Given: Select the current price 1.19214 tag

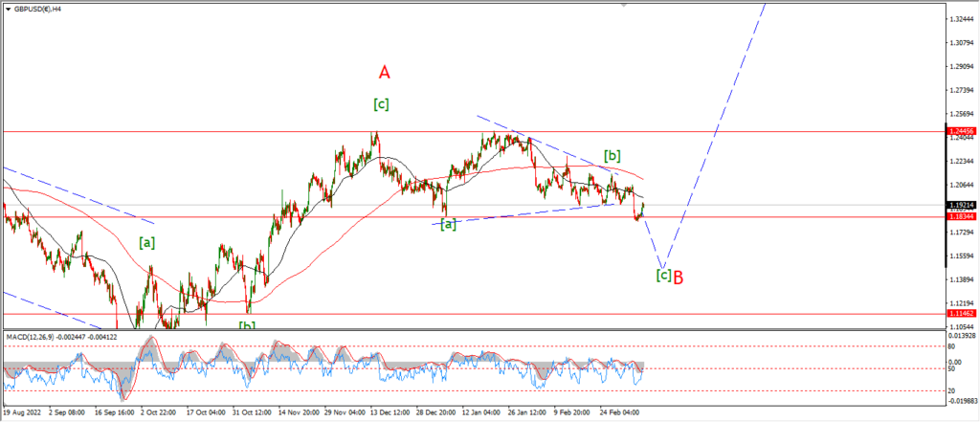Looking at the screenshot, I should (961, 205).
